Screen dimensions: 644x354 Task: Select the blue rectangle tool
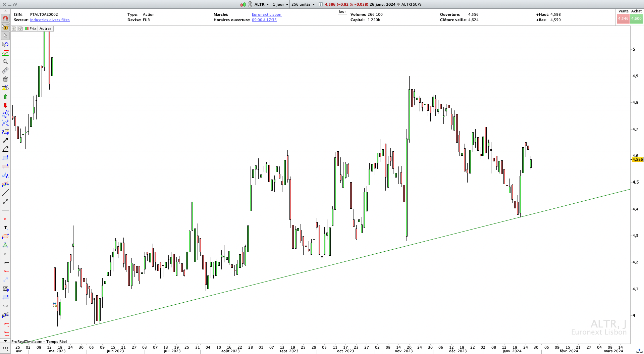click(x=5, y=158)
